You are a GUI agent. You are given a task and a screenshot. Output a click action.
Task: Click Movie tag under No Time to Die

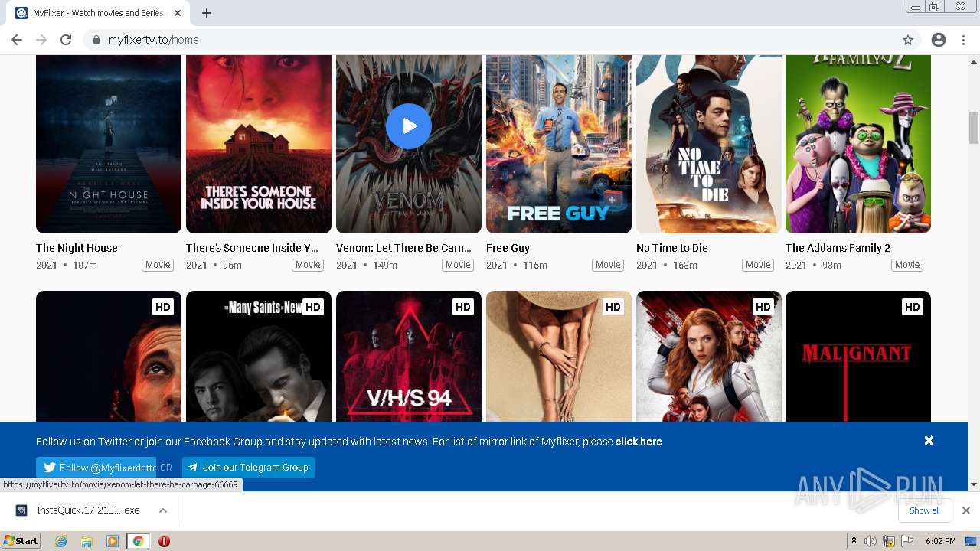(758, 265)
